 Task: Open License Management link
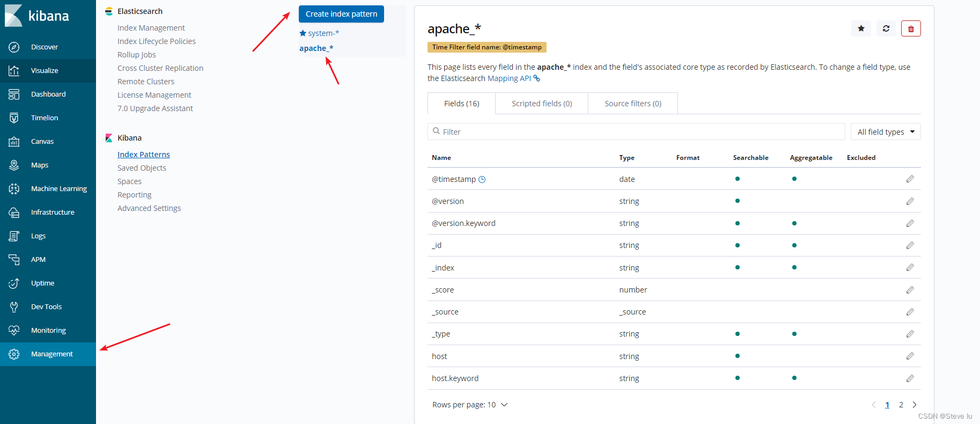pos(154,95)
